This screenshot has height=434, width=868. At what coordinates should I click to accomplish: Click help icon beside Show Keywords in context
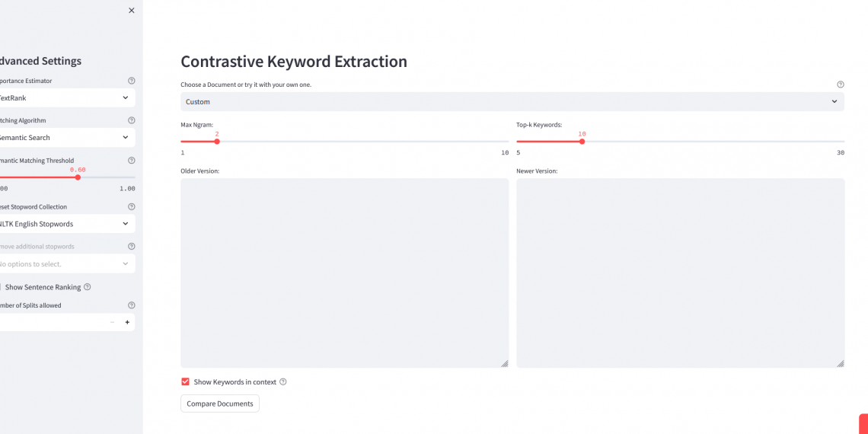click(x=283, y=382)
